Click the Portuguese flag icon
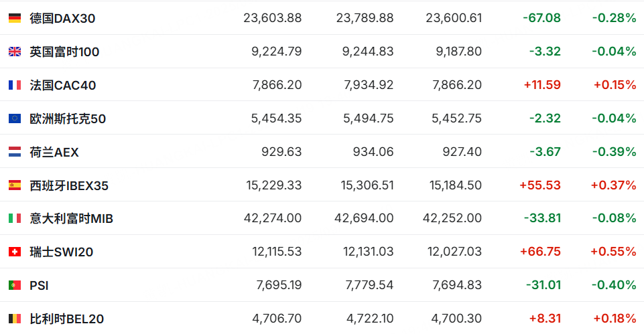Screen dimensions: 644x334 point(15,285)
